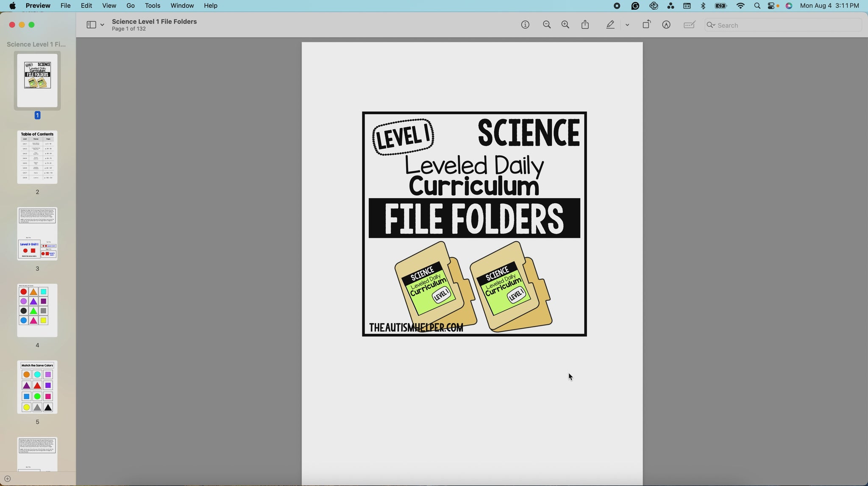Click the add button at sidebar bottom
Viewport: 868px width, 486px height.
[7, 479]
